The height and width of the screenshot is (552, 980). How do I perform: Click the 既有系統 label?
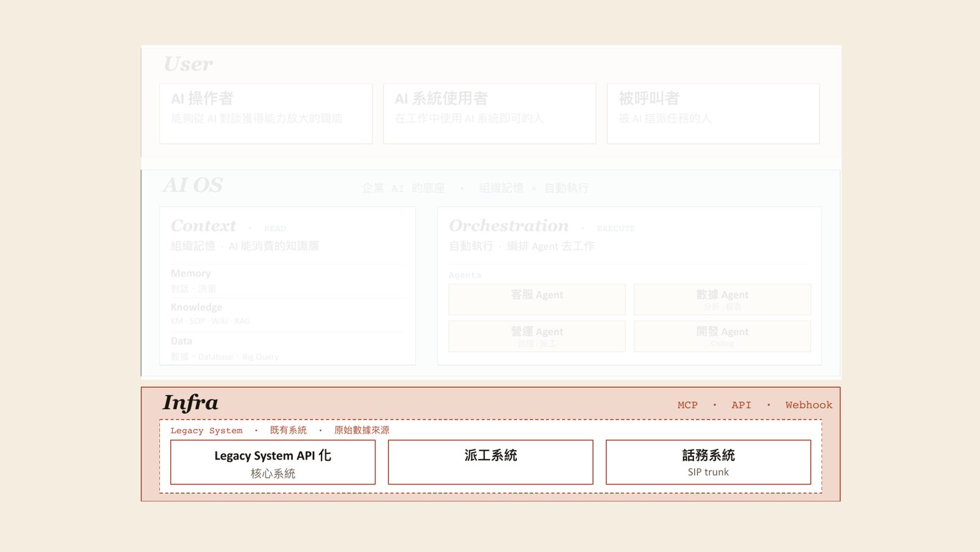(x=288, y=430)
